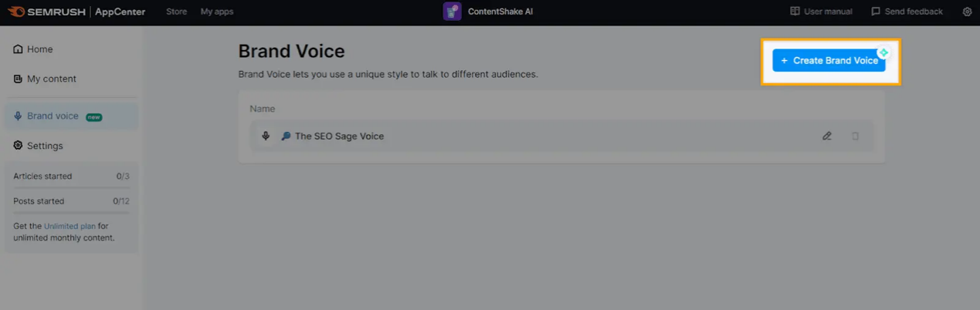980x310 pixels.
Task: Open Settings in the left sidebar
Action: click(x=45, y=146)
